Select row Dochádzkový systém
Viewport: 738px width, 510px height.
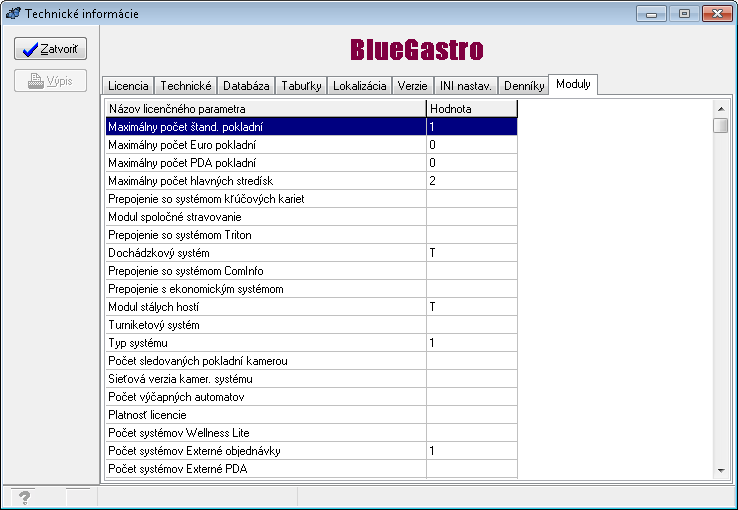point(312,253)
